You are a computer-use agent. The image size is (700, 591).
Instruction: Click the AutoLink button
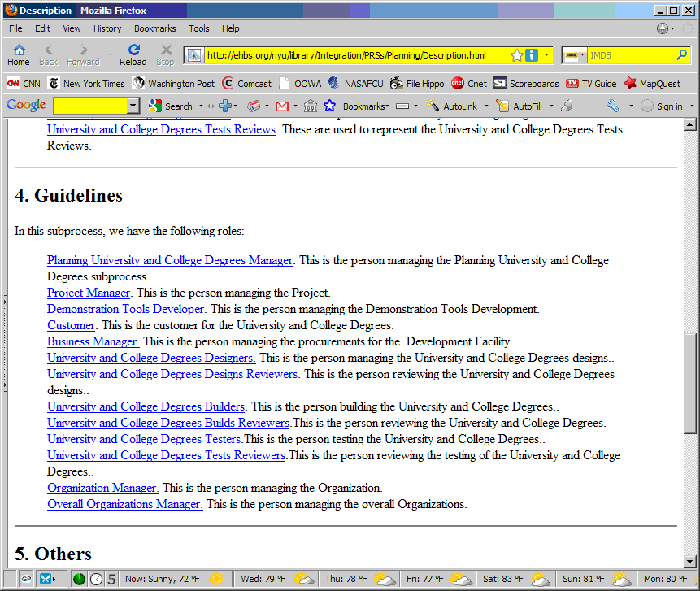452,106
